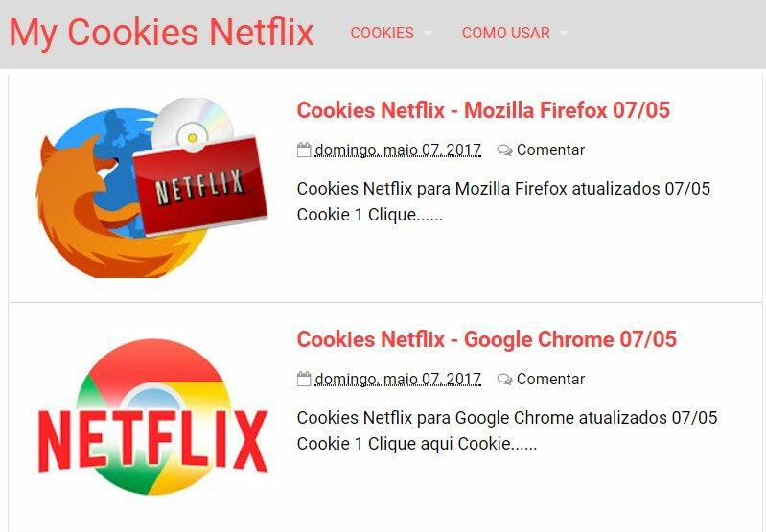Open the My Cookies Netflix site title
The height and width of the screenshot is (532, 766).
pyautogui.click(x=161, y=33)
